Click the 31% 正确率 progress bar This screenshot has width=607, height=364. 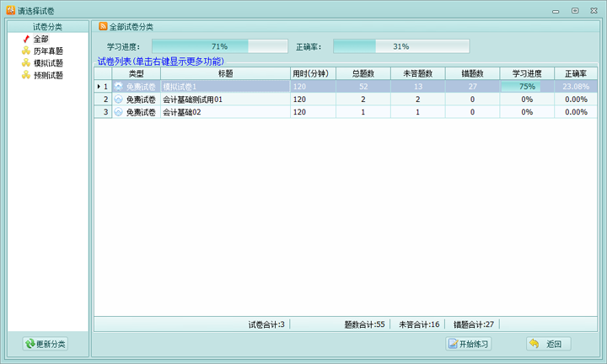click(400, 46)
